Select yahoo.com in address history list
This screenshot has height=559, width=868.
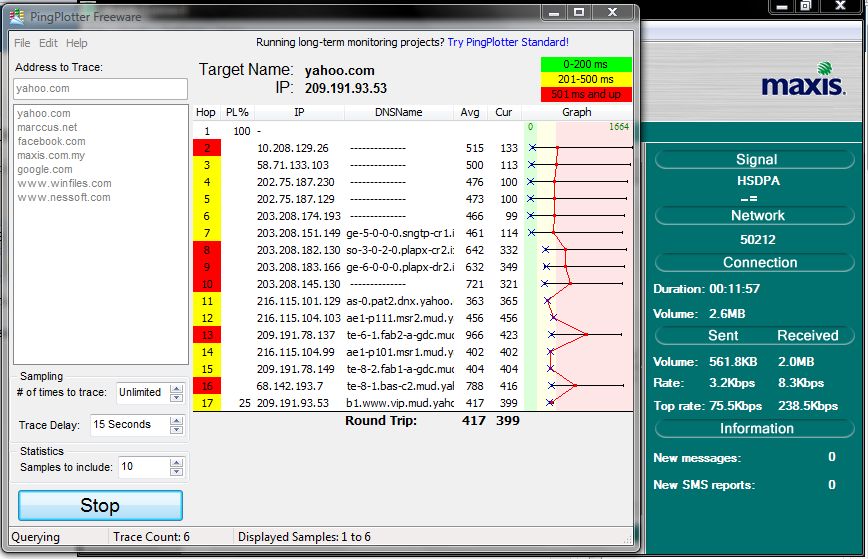(x=44, y=113)
